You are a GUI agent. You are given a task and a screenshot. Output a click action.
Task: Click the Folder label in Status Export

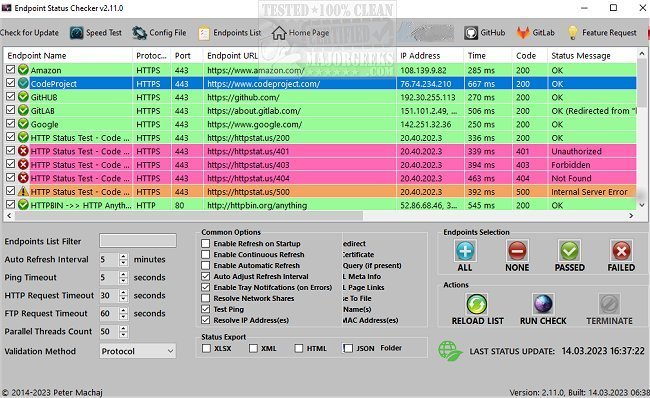391,348
